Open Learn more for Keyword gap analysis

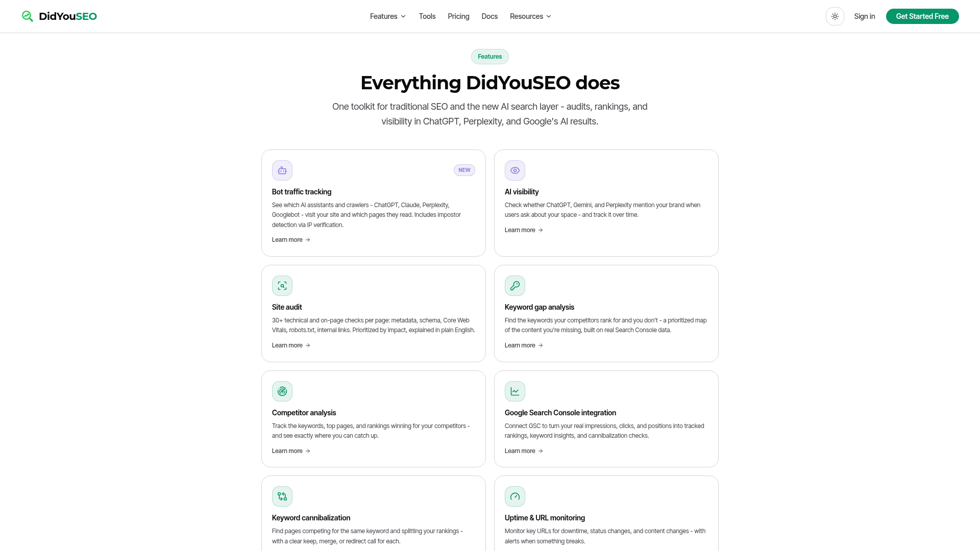524,345
